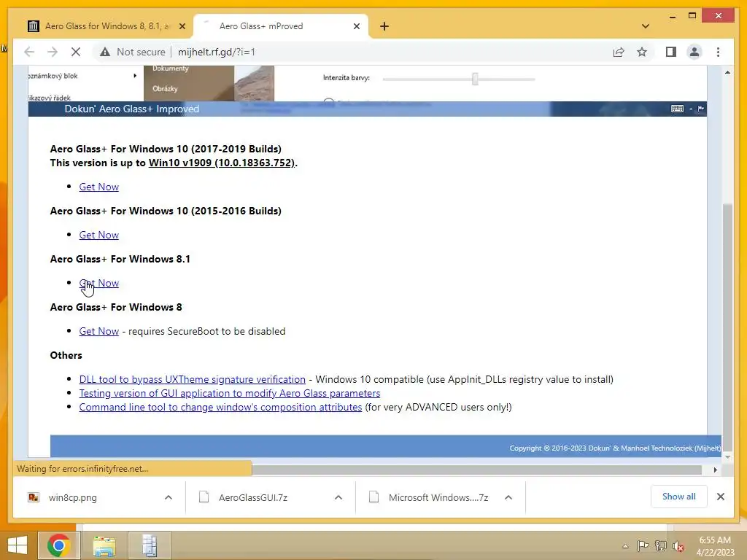Click Obrázky in the page image
Viewport: 747px width, 560px height.
click(x=165, y=88)
